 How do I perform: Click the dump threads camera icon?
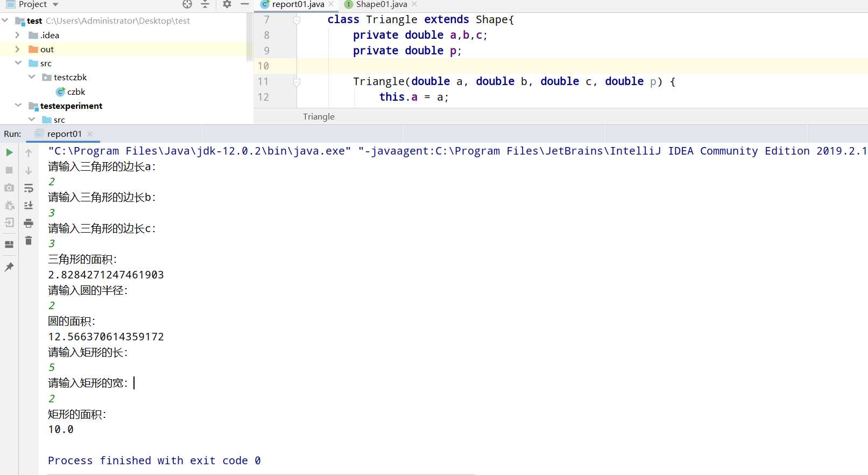pos(9,187)
